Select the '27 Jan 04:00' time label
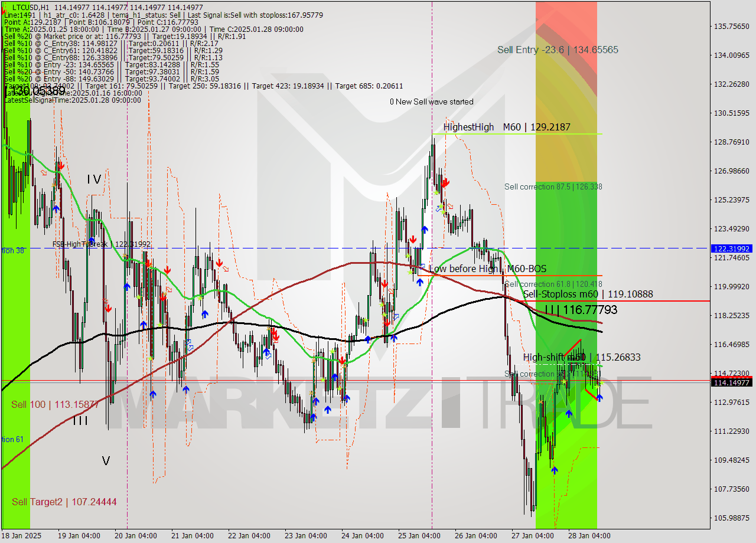This screenshot has width=756, height=543. pyautogui.click(x=532, y=536)
